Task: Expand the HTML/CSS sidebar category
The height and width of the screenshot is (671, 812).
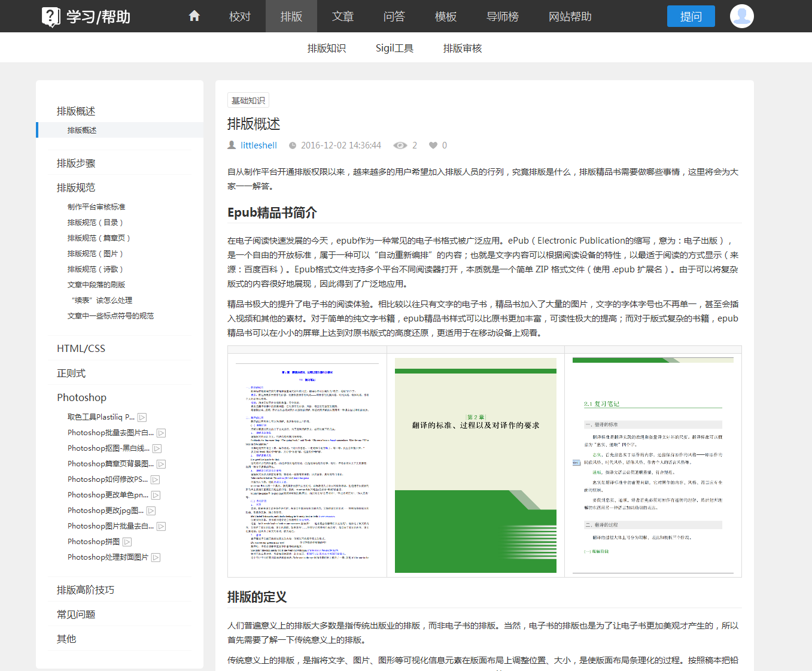Action: click(x=81, y=348)
